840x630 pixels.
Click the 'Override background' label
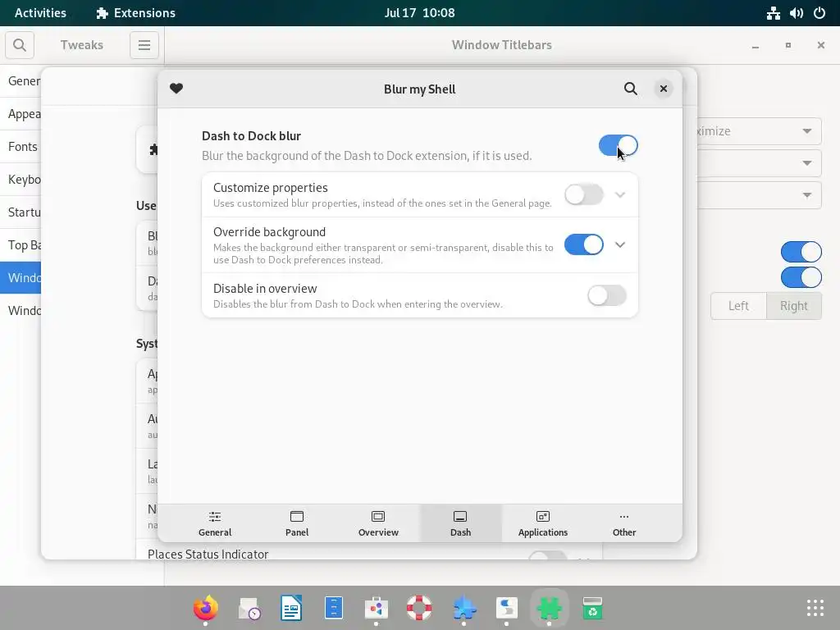click(x=269, y=232)
